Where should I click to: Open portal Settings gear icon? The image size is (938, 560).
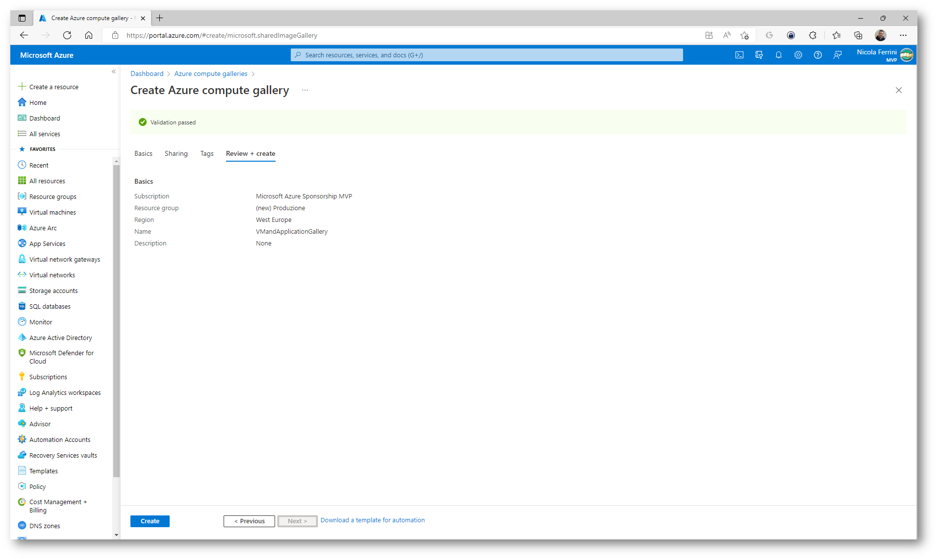pos(798,55)
